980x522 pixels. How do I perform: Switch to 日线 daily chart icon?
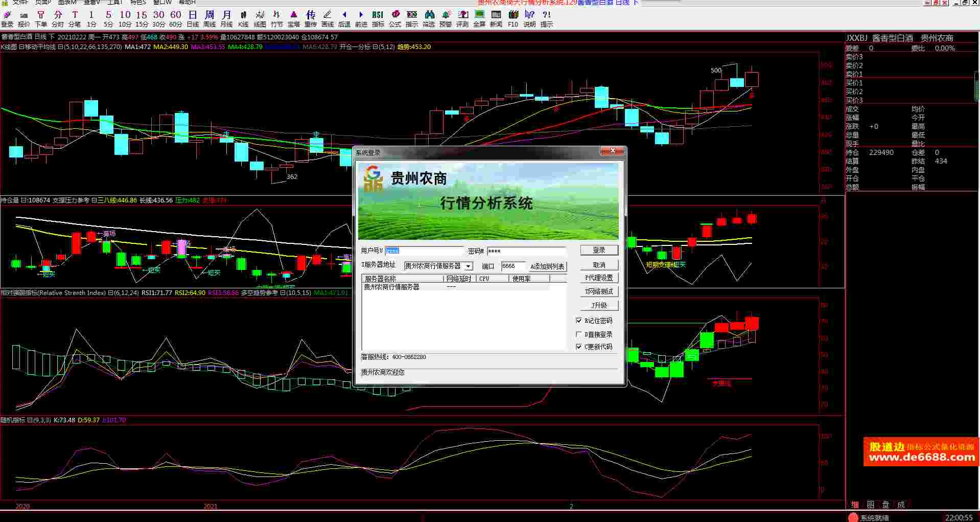click(x=193, y=19)
